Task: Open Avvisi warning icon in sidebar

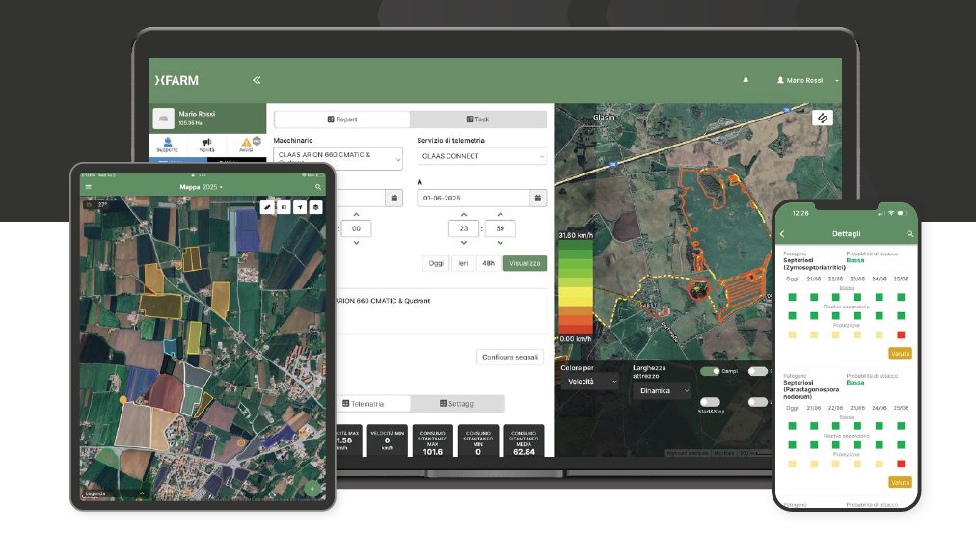Action: (x=247, y=145)
